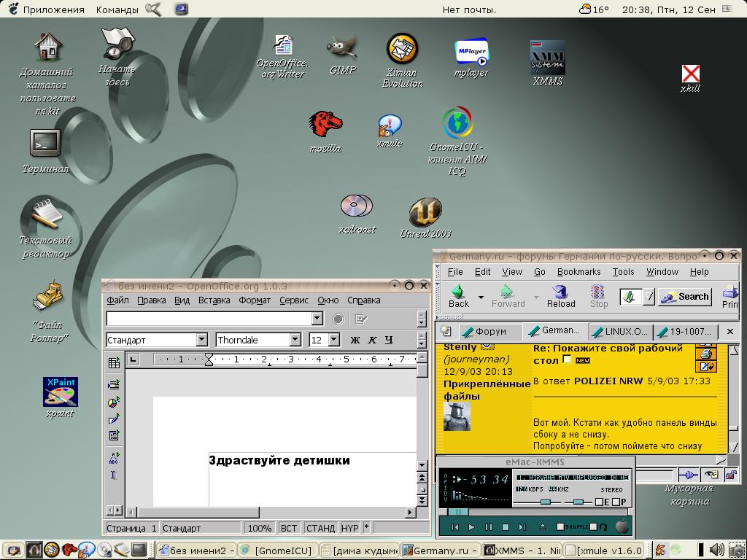
Task: Adjust the XMMS balance slider
Action: click(578, 502)
